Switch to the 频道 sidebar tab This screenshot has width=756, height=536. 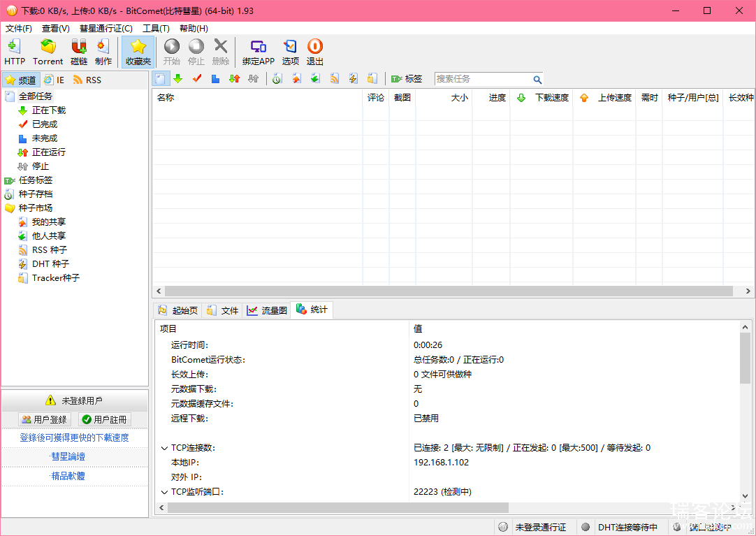pyautogui.click(x=21, y=80)
